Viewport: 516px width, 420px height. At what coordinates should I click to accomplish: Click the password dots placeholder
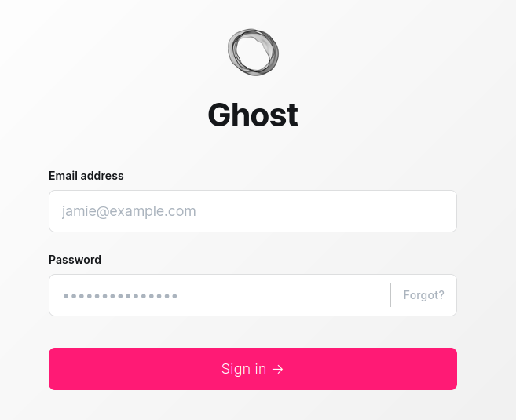120,296
